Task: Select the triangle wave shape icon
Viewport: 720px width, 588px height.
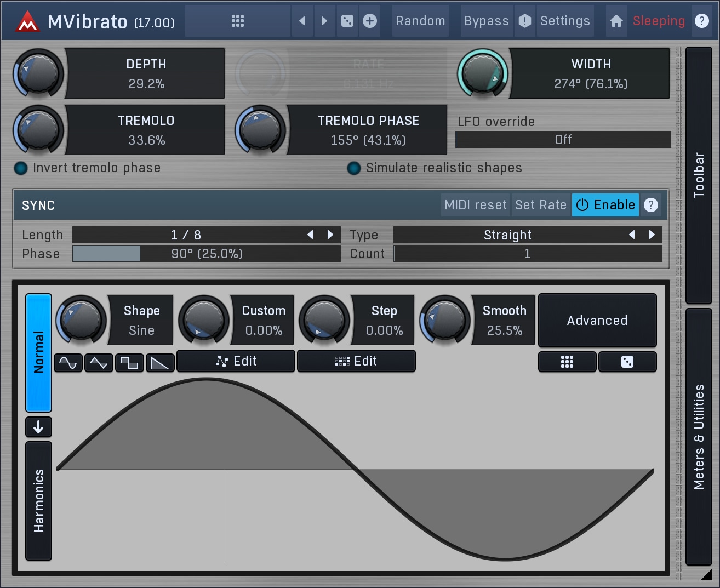Action: click(x=99, y=363)
